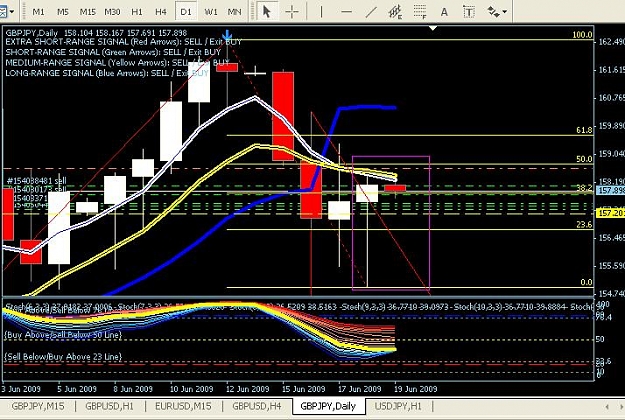Open the dropdown arrow at the toolbar's left edge
The width and height of the screenshot is (625, 420).
point(12,12)
